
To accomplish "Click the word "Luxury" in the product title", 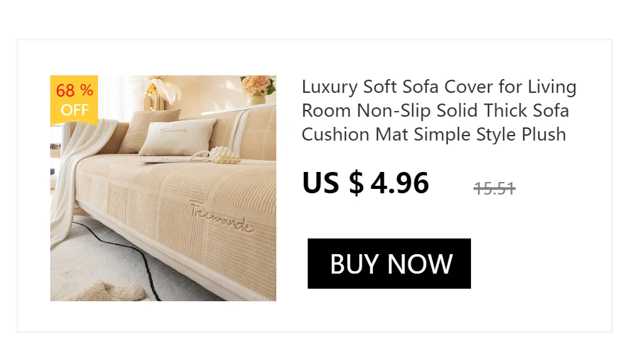I will 330,87.
